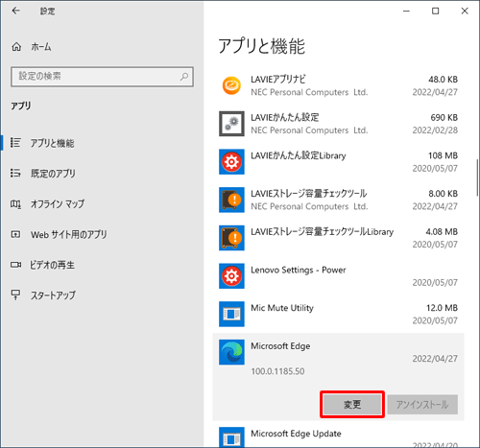Click the Microsoft Edge logo icon
Screen dimensions: 480x448
(x=231, y=352)
